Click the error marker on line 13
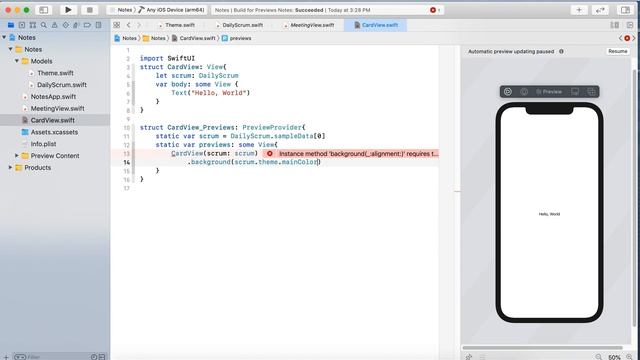This screenshot has height=360, width=640. pyautogui.click(x=270, y=153)
